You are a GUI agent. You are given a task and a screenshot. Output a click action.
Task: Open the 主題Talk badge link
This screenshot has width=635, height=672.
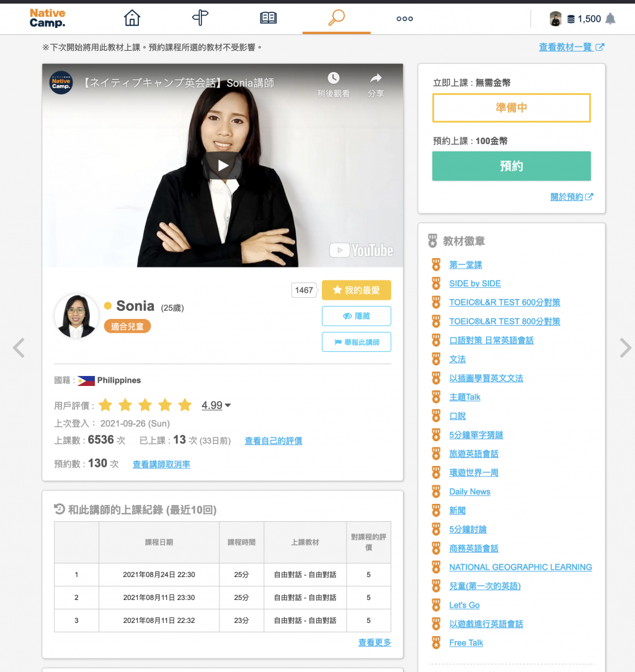click(x=464, y=397)
